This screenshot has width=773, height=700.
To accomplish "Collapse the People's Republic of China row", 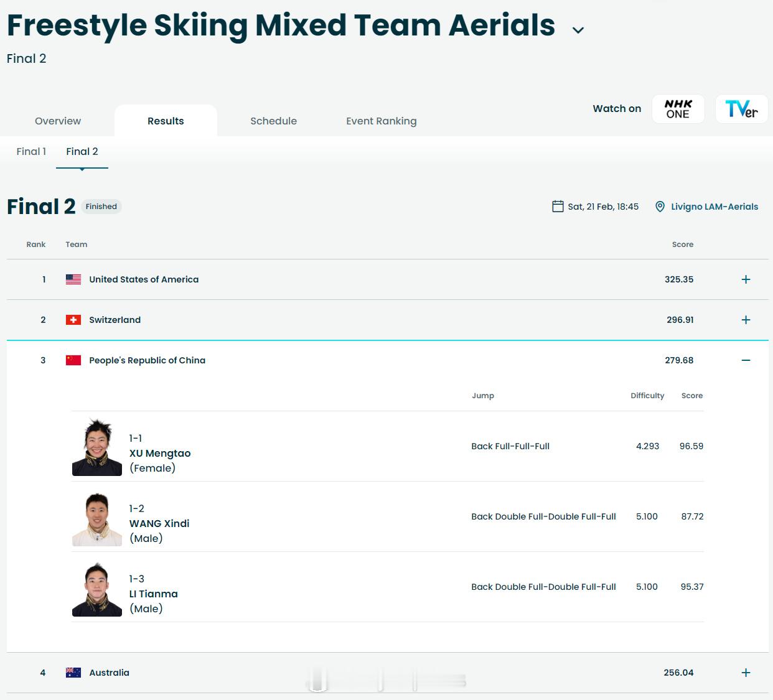I will pos(746,360).
